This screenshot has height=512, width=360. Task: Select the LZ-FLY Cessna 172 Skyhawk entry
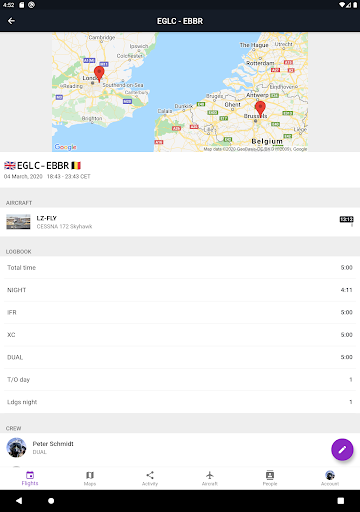click(x=180, y=222)
